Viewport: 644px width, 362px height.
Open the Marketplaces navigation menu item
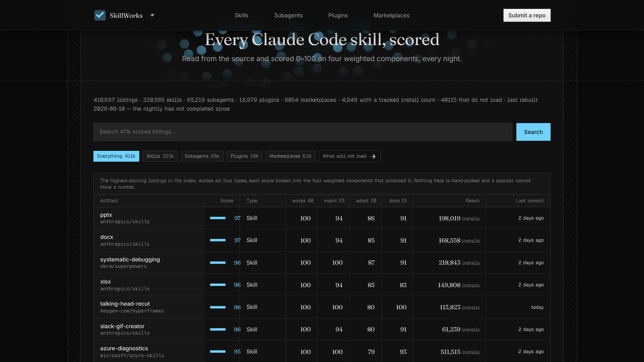point(391,15)
